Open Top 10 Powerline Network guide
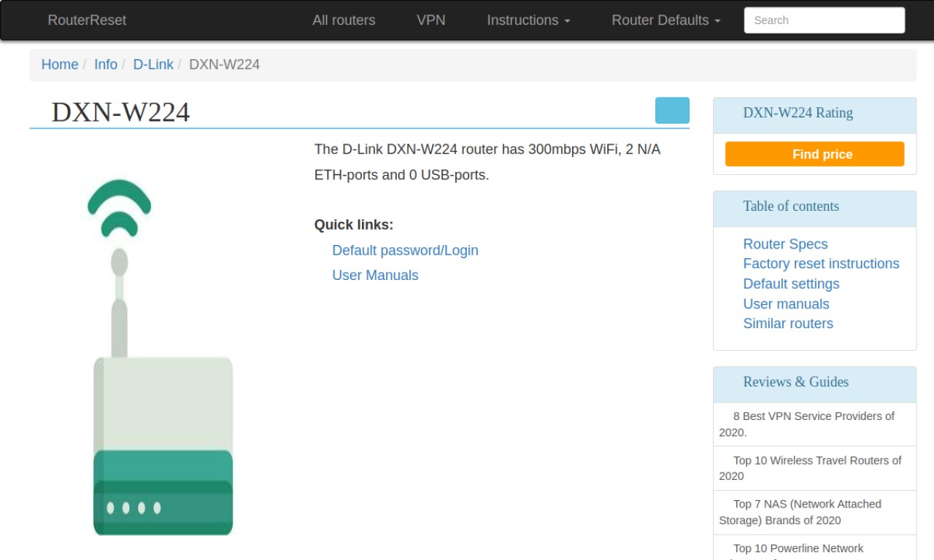 814,548
